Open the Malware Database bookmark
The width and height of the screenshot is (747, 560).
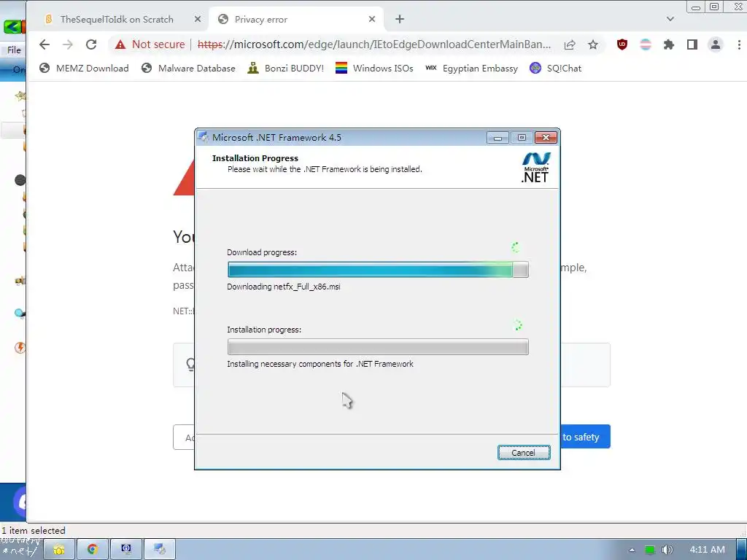188,68
